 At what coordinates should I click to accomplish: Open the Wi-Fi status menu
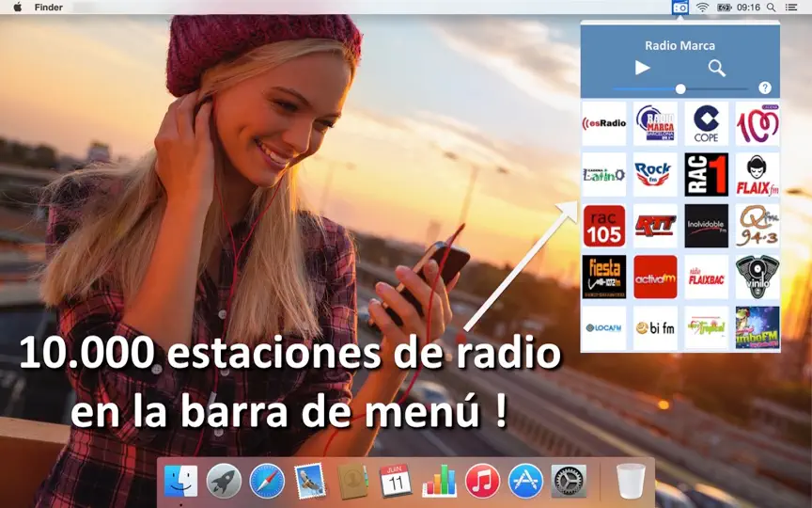pos(702,8)
